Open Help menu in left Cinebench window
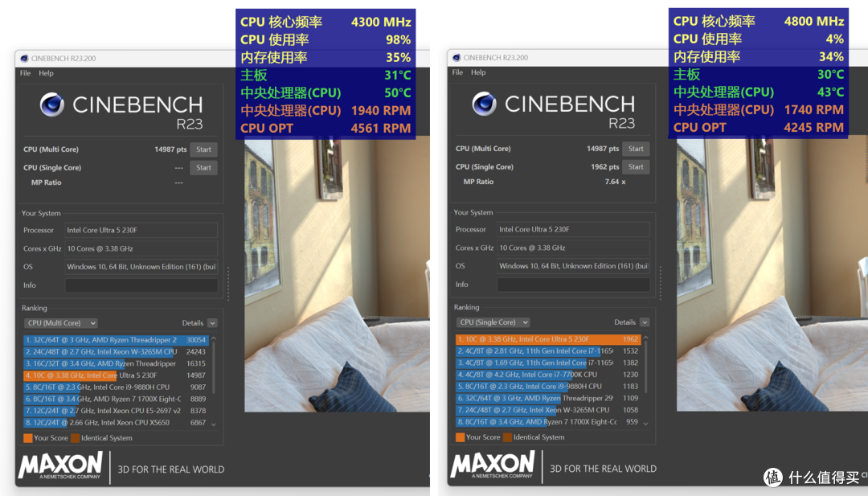This screenshot has width=868, height=496. pos(46,73)
